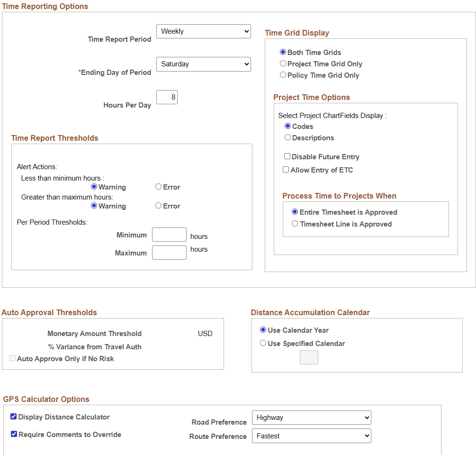Click the Maximum hours input field
The height and width of the screenshot is (455, 476).
[169, 253]
